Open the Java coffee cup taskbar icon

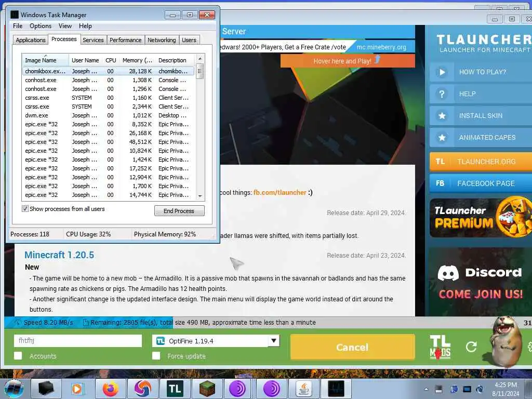(x=304, y=389)
